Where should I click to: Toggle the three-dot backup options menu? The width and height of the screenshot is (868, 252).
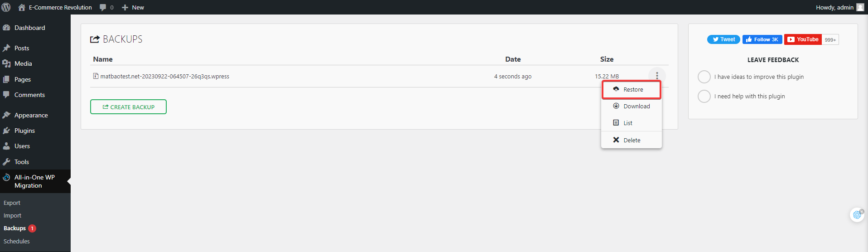[x=657, y=76]
